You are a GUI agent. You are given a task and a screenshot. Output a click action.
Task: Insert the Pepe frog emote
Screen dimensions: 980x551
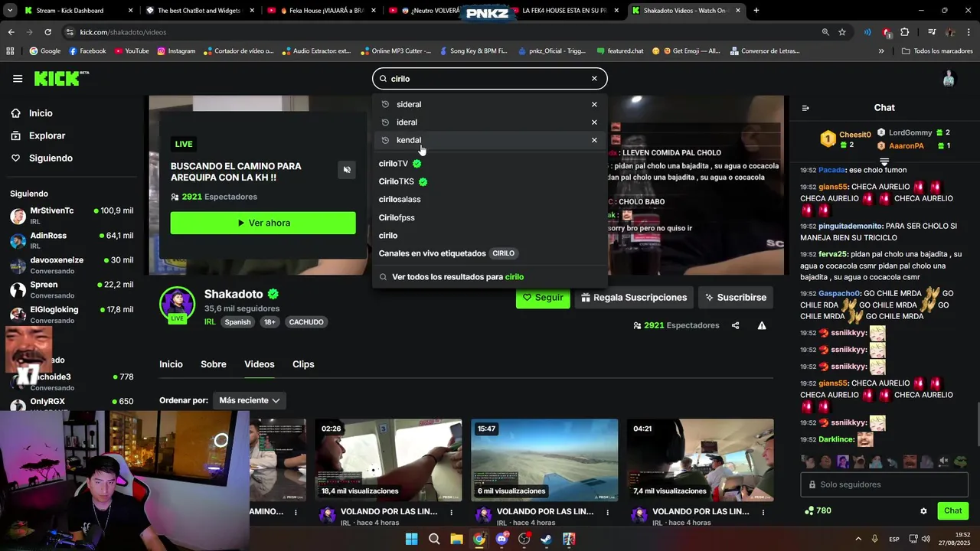pyautogui.click(x=960, y=461)
